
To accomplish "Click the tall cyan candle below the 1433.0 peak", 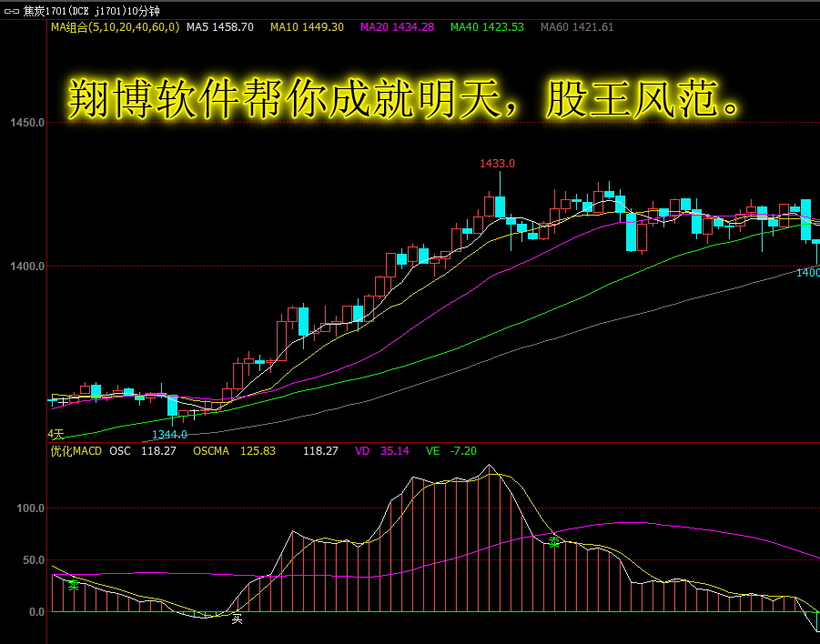I will 500,206.
